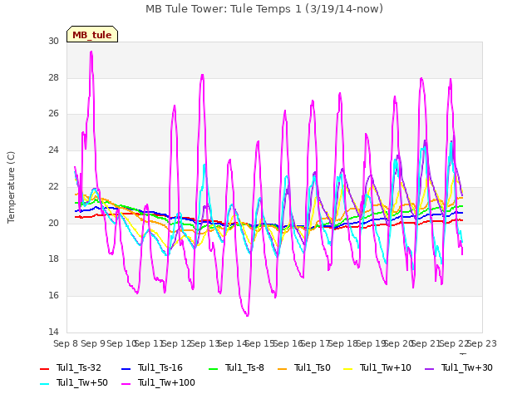Screen dimensions: 532x399
Task: Click the Sep 18 x-axis label
Action: tap(343, 343)
